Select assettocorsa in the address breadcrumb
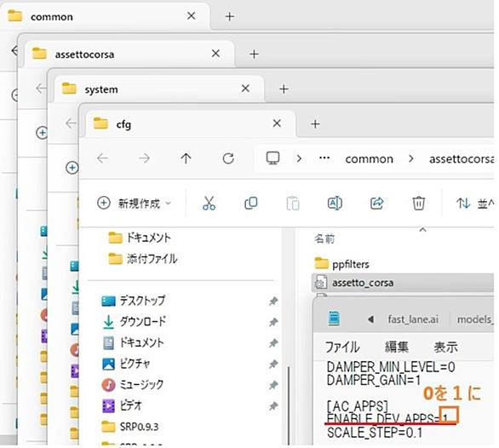499x448 pixels. click(x=462, y=158)
